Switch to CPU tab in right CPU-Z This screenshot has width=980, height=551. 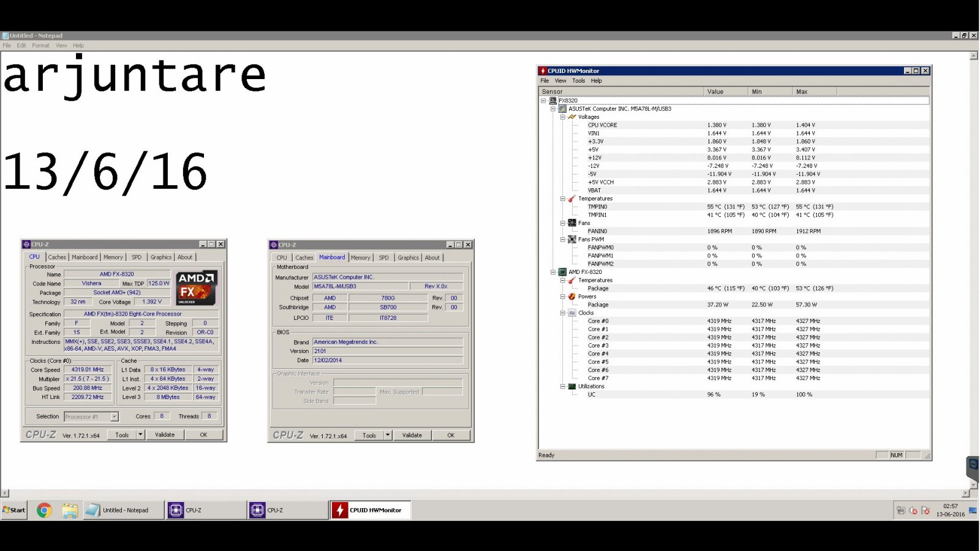282,258
